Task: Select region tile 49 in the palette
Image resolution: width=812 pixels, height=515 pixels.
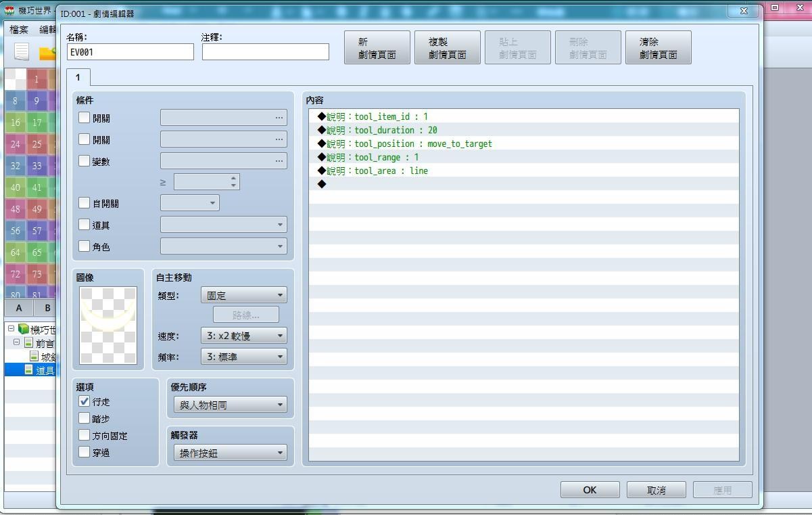Action: (x=37, y=209)
